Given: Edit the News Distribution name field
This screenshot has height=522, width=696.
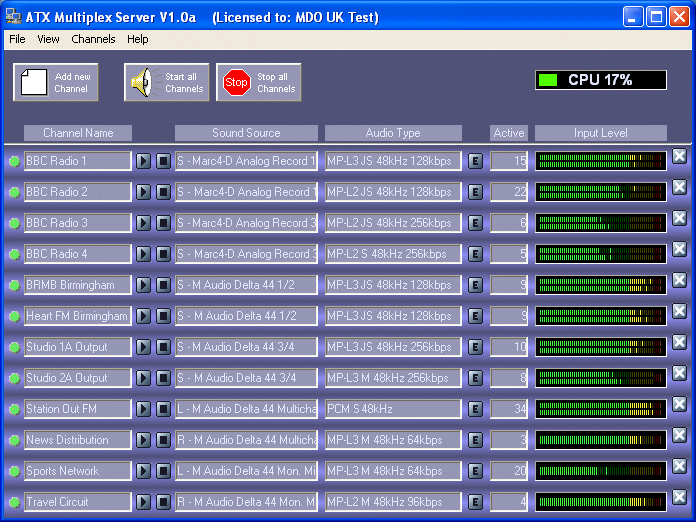Looking at the screenshot, I should 78,440.
